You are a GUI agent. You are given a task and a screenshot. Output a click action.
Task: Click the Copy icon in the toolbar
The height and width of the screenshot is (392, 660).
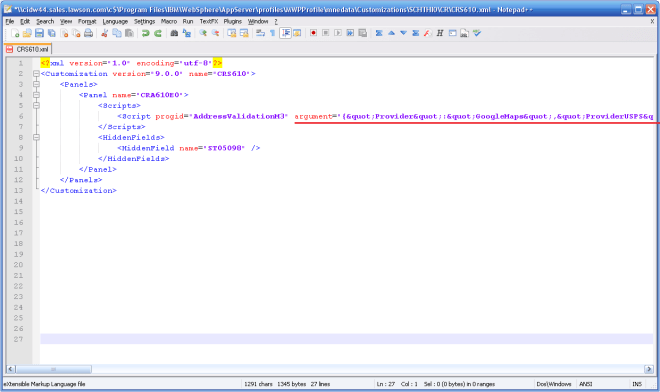117,33
